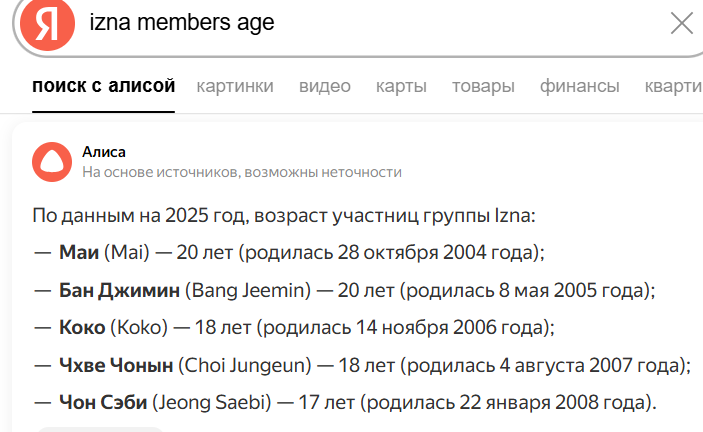The height and width of the screenshot is (432, 703).
Task: Open the 'товары' tab
Action: pos(483,86)
